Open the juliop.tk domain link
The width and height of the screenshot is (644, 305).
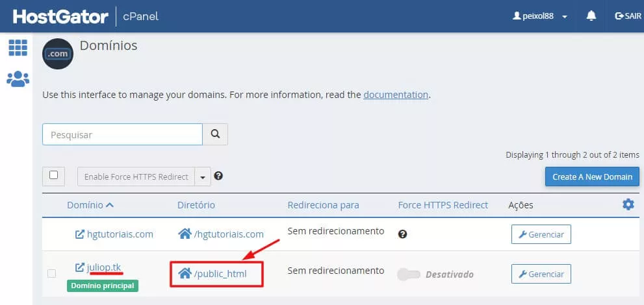[x=104, y=267]
